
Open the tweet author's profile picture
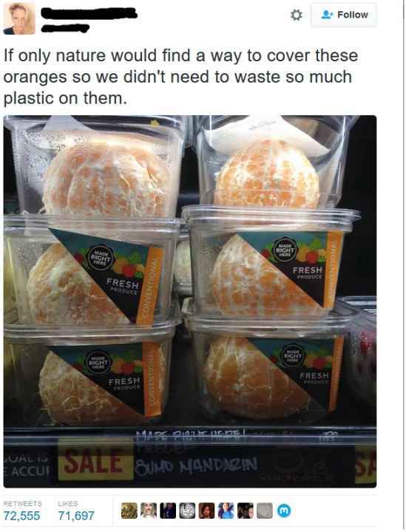[x=19, y=18]
